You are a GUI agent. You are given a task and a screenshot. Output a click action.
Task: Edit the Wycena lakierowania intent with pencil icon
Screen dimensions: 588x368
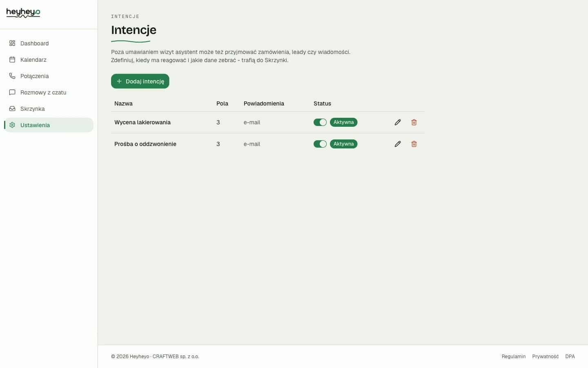tap(398, 122)
